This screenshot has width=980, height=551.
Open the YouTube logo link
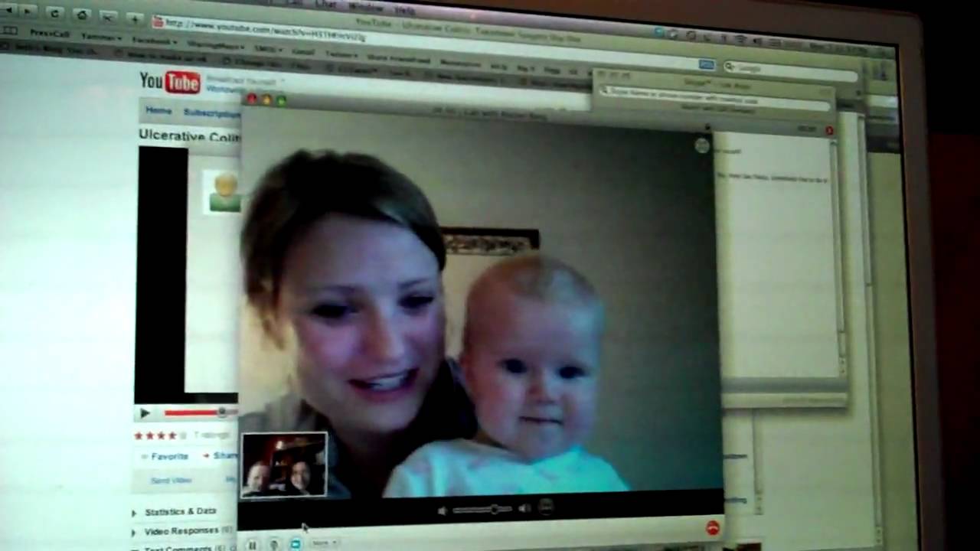[170, 82]
